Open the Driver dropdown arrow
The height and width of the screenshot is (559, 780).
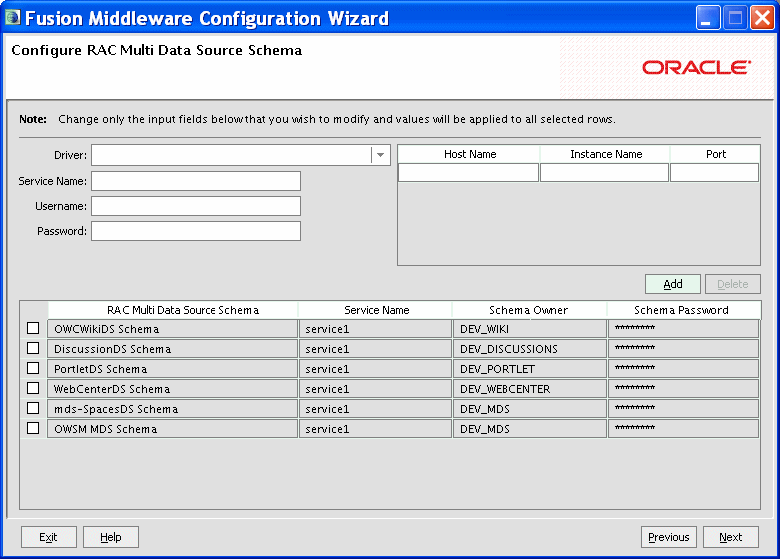pos(381,155)
